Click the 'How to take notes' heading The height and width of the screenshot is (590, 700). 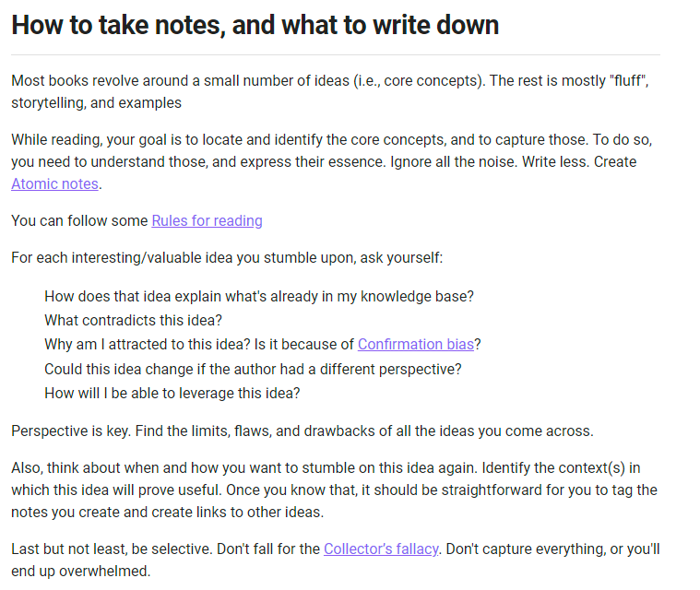[255, 25]
